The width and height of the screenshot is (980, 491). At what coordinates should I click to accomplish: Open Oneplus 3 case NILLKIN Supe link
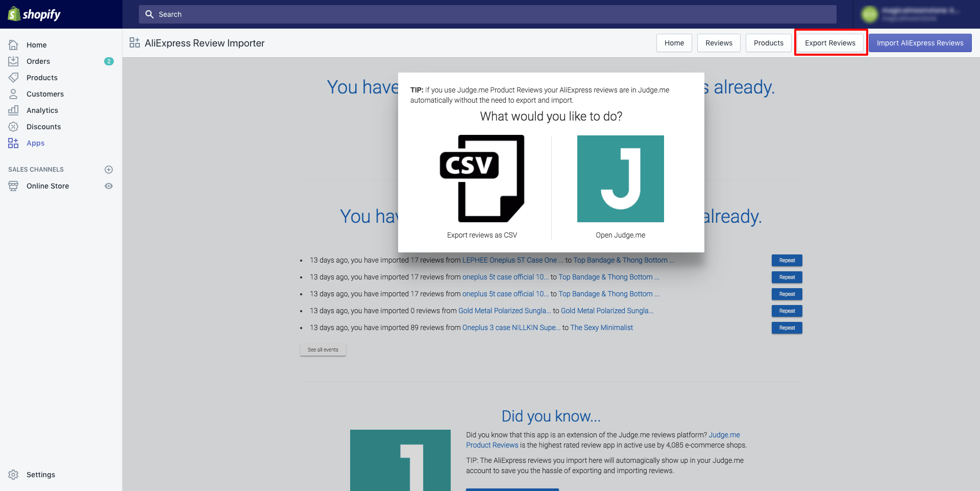(511, 328)
